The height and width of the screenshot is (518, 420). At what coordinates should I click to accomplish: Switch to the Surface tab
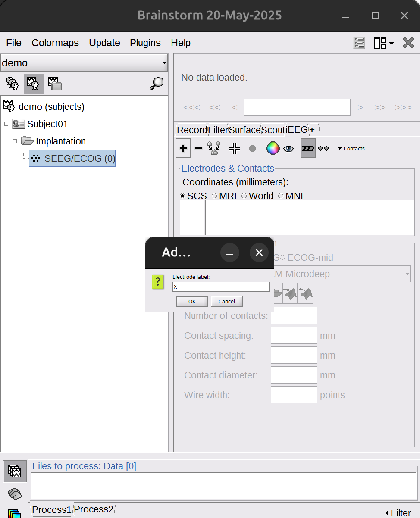(x=244, y=130)
